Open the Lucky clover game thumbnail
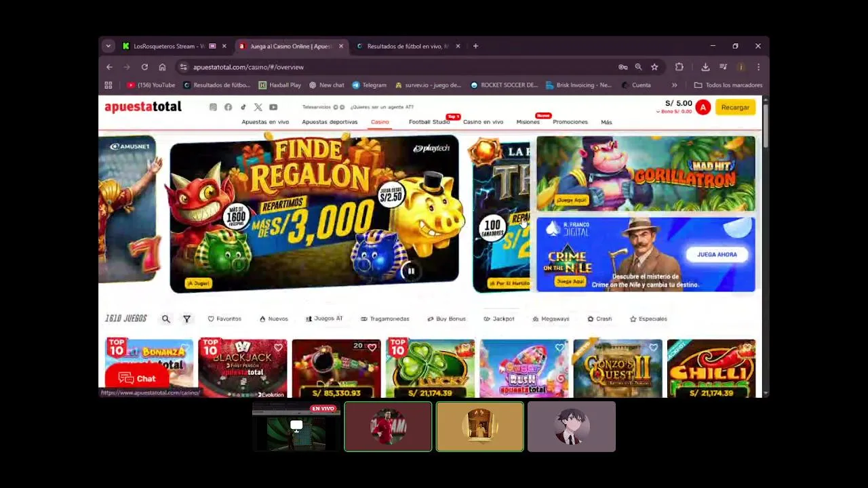 pyautogui.click(x=430, y=368)
